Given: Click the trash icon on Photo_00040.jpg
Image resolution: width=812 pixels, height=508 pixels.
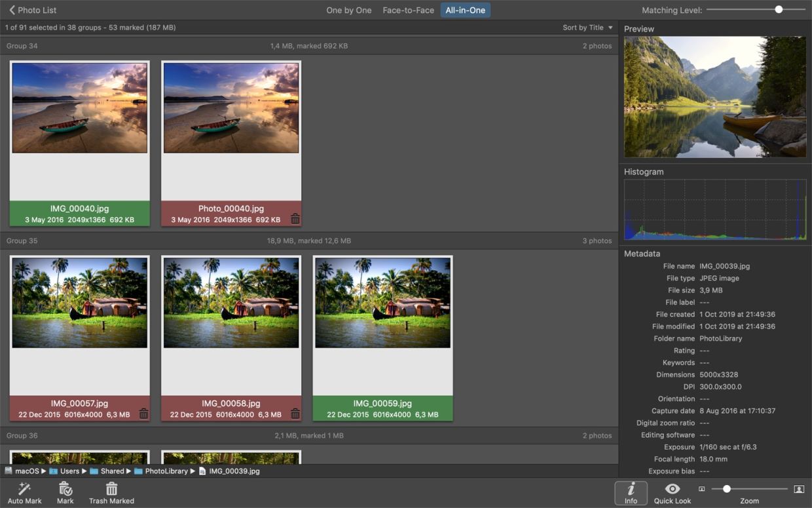Looking at the screenshot, I should coord(295,219).
